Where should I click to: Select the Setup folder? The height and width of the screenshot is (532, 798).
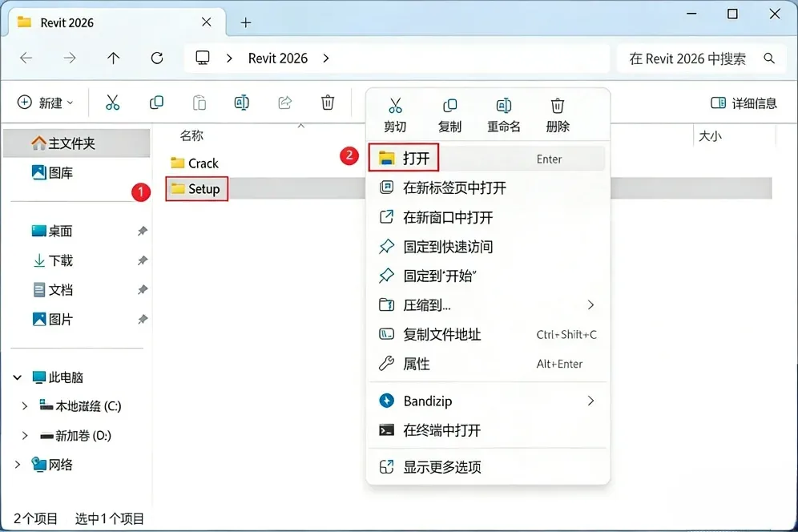(x=196, y=189)
